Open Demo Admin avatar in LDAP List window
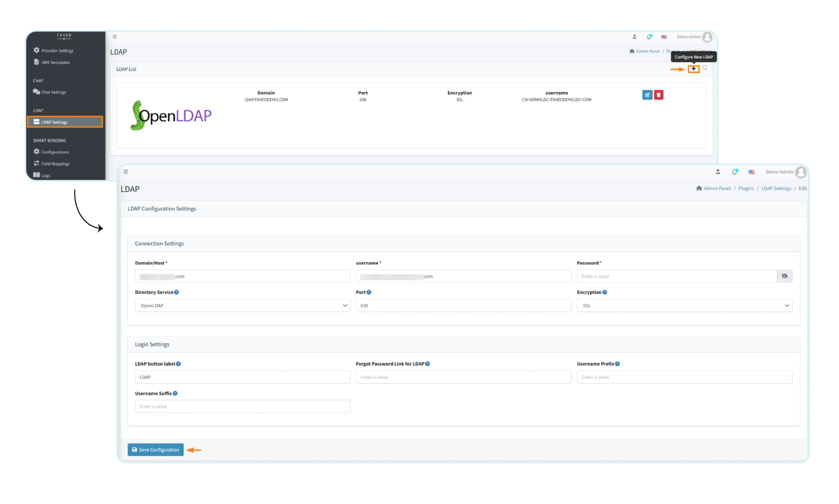839x504 pixels. (707, 37)
